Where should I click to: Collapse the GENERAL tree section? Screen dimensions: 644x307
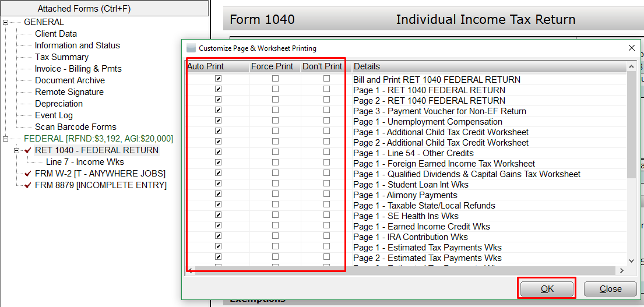6,22
